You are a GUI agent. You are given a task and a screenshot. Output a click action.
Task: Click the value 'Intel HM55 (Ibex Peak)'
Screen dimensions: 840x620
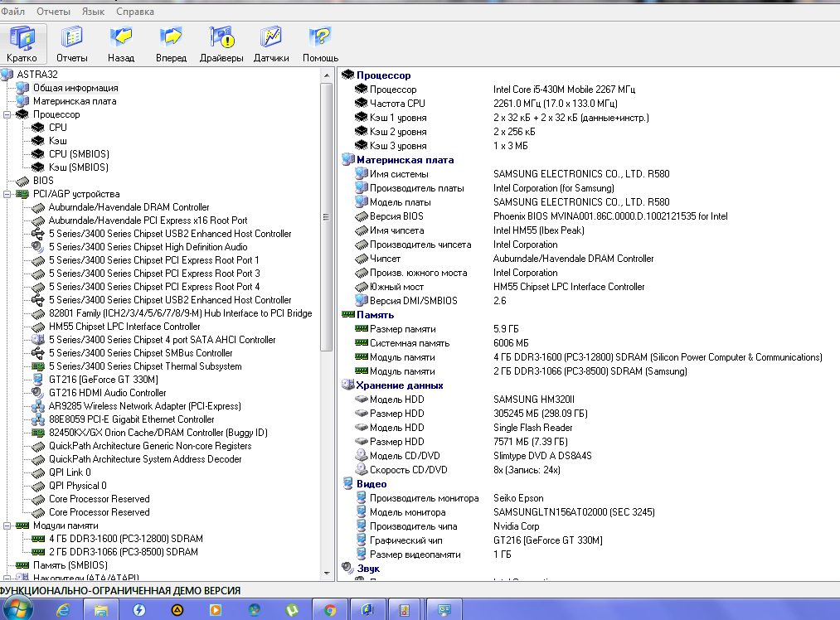pyautogui.click(x=538, y=230)
